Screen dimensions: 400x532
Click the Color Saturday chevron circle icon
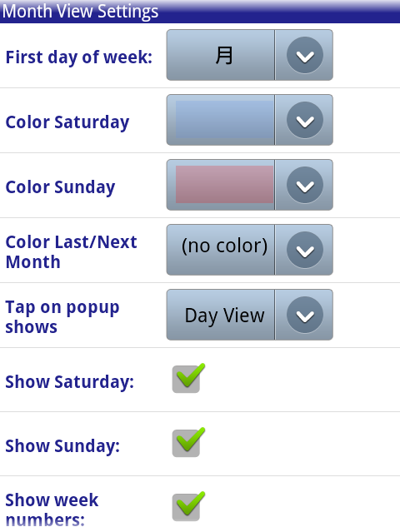pos(305,120)
